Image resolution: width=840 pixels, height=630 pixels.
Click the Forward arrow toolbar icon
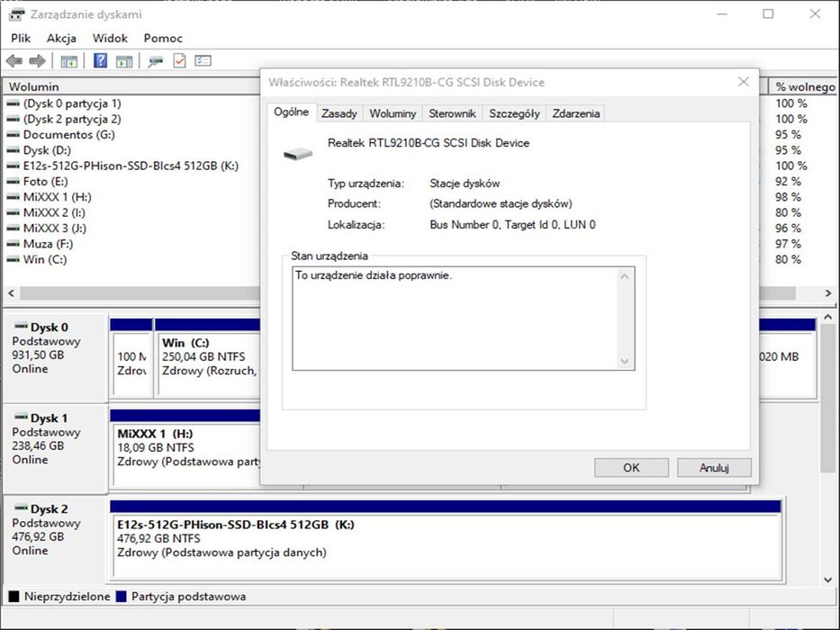point(37,61)
